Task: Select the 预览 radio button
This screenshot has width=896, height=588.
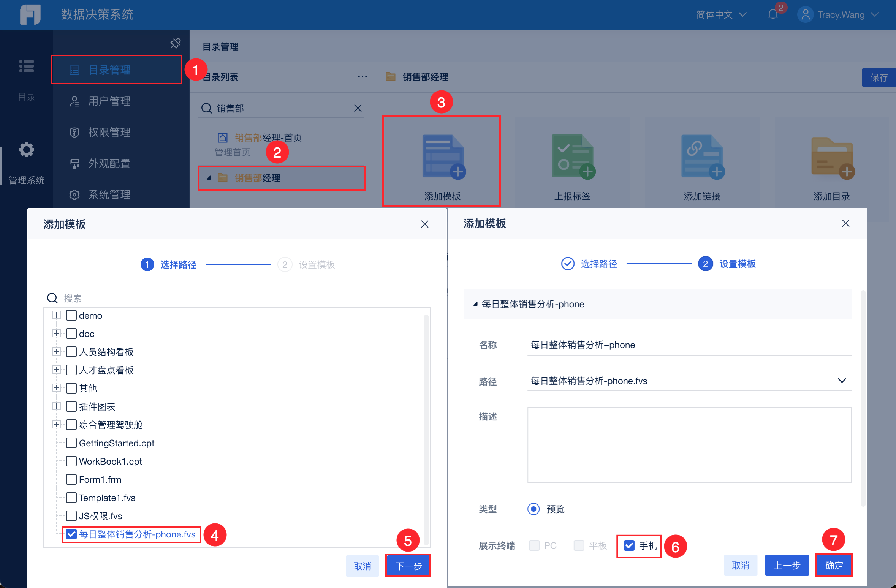Action: point(533,509)
